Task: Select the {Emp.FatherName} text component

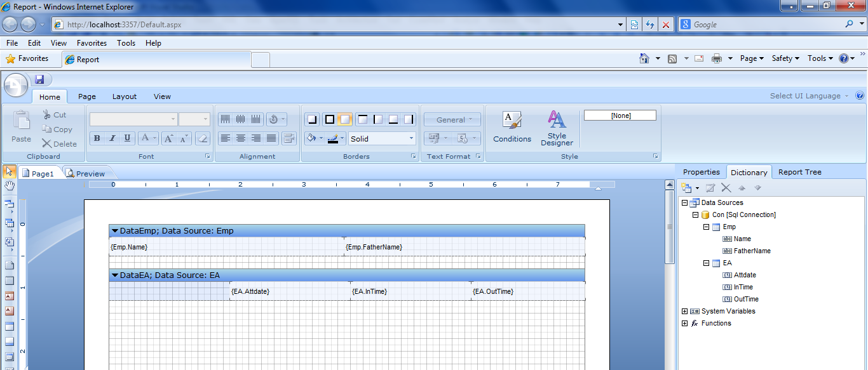Action: pos(464,247)
